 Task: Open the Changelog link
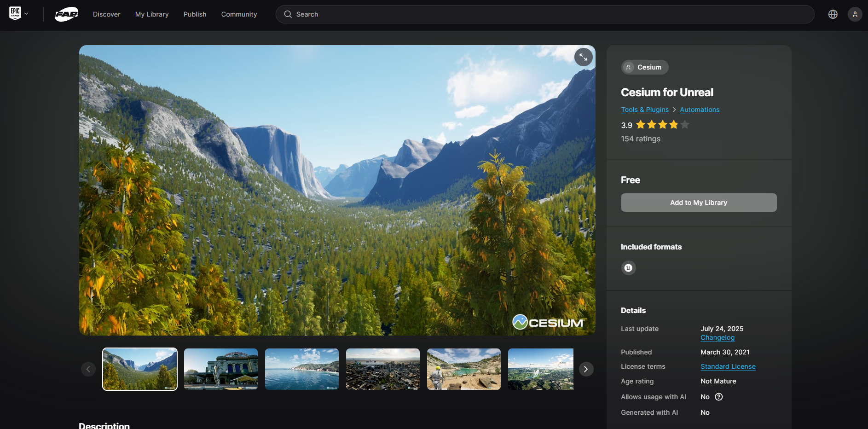[718, 337]
